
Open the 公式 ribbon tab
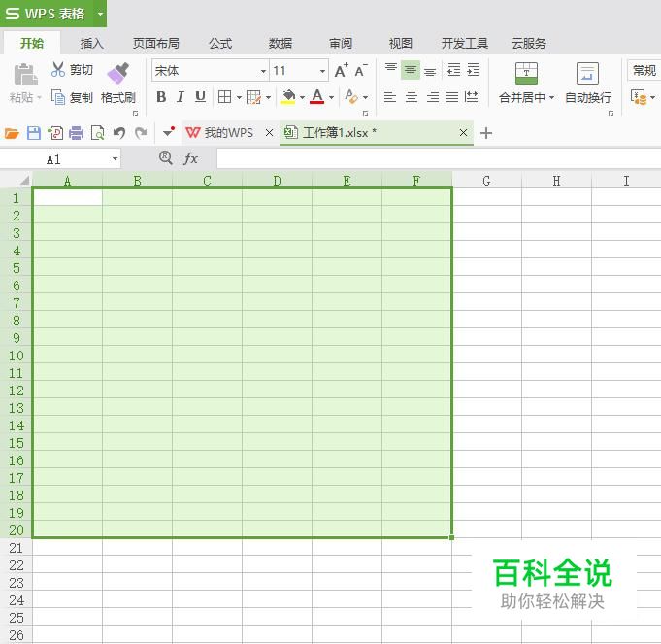pyautogui.click(x=220, y=43)
